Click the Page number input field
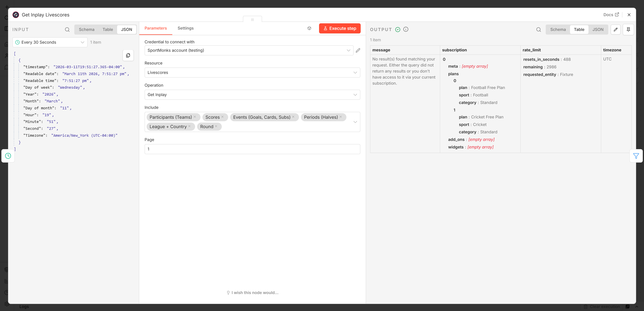The width and height of the screenshot is (644, 311). (252, 149)
